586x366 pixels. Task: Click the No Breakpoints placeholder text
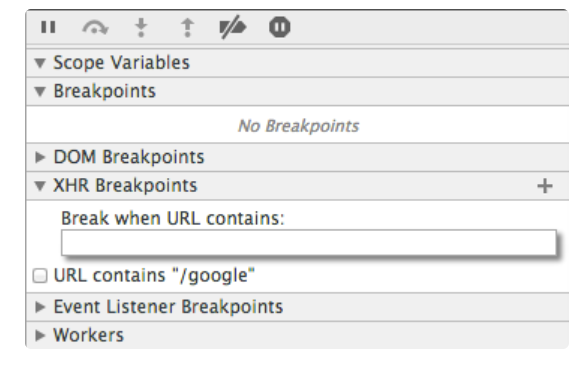299,126
